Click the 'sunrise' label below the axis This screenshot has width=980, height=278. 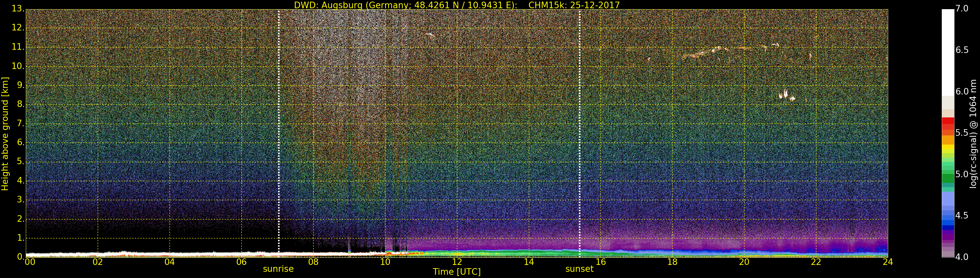click(278, 269)
